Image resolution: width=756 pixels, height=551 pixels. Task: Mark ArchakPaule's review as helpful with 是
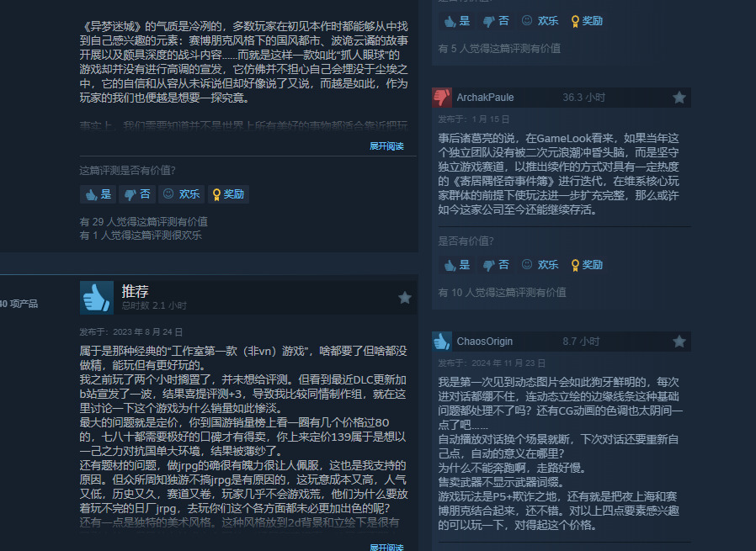point(456,265)
